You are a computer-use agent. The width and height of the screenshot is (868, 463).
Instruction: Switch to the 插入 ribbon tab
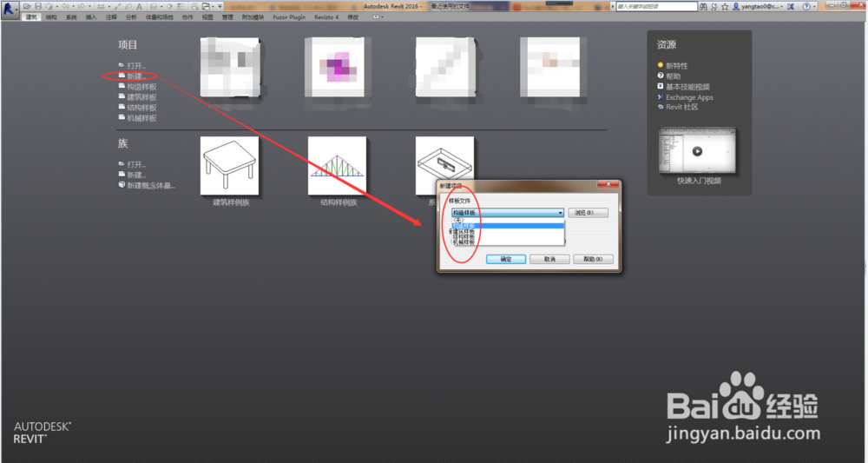pos(91,17)
